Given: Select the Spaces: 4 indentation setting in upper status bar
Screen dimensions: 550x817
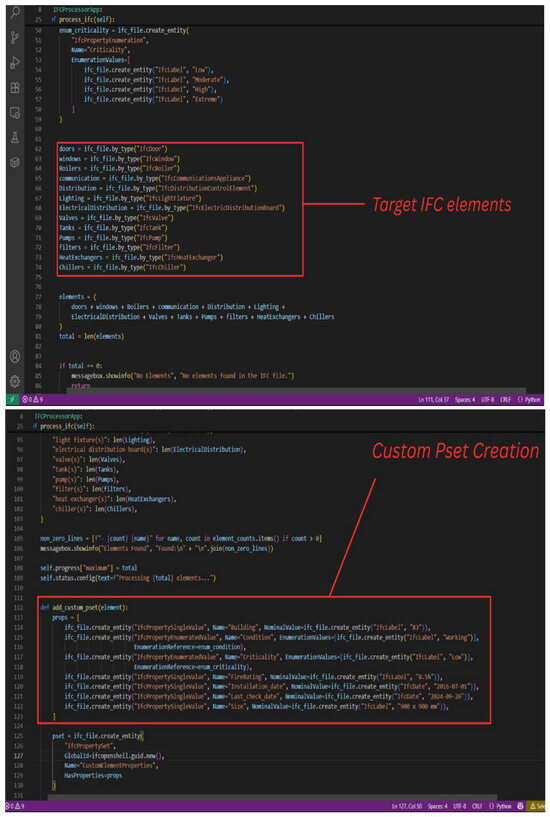Looking at the screenshot, I should [465, 400].
